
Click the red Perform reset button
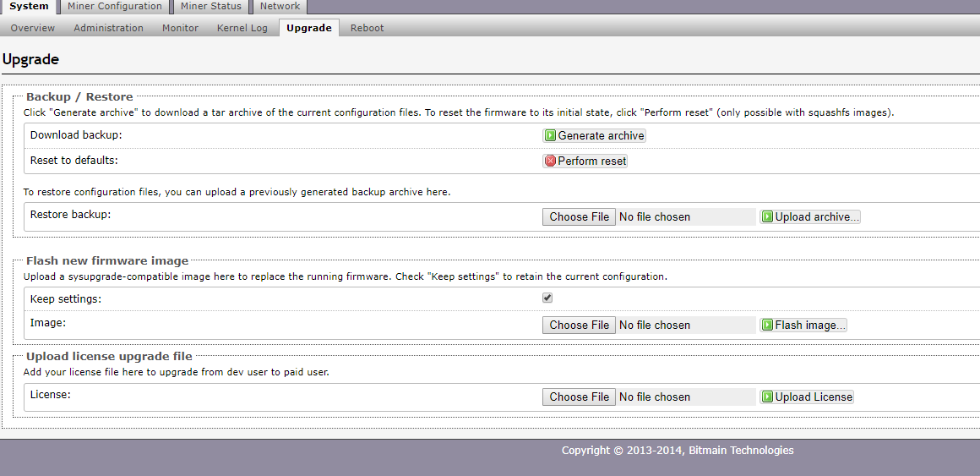(x=585, y=161)
